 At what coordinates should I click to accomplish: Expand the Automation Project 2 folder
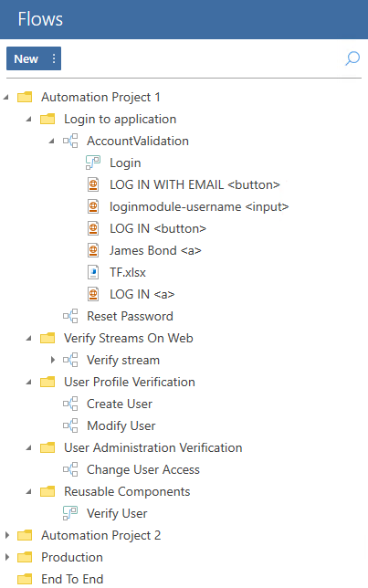point(6,535)
